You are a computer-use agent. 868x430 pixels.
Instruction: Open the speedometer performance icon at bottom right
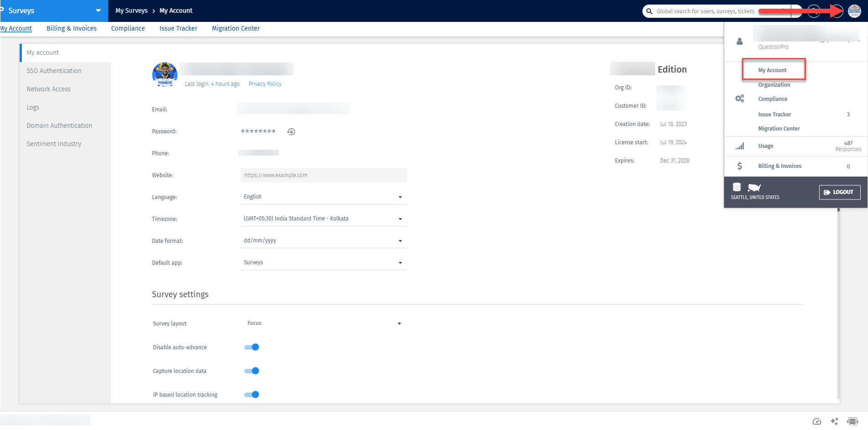point(817,421)
